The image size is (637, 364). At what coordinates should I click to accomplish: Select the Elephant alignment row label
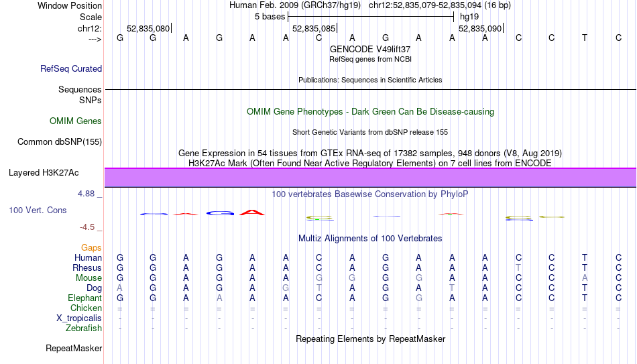pyautogui.click(x=85, y=298)
